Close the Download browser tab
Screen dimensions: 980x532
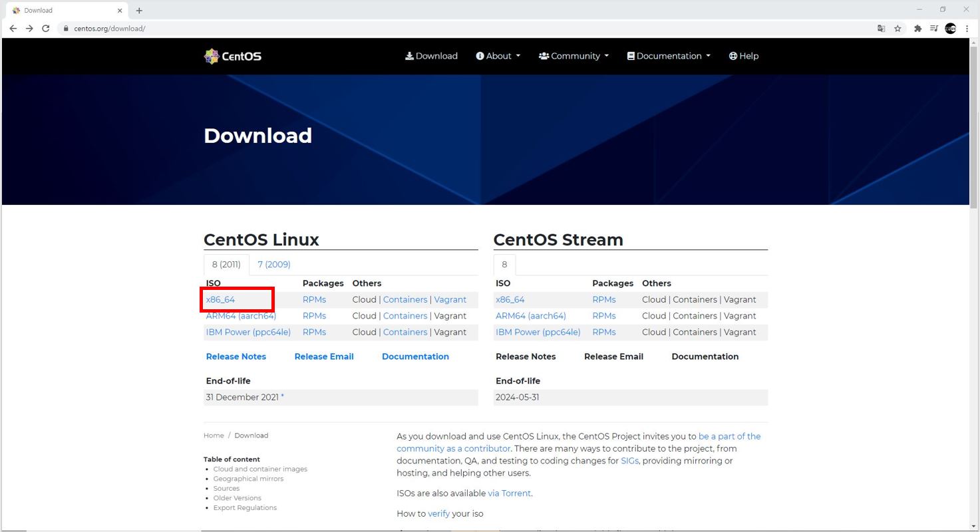(120, 11)
